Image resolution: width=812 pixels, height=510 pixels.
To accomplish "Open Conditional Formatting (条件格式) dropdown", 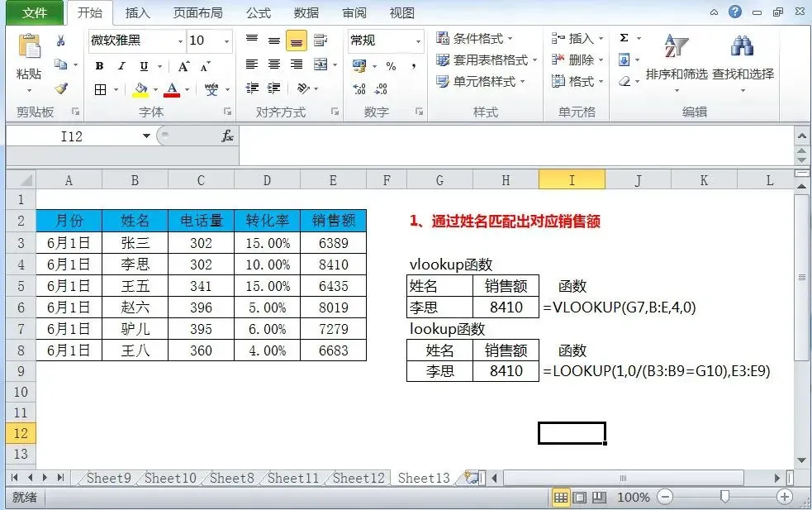I will [x=474, y=38].
